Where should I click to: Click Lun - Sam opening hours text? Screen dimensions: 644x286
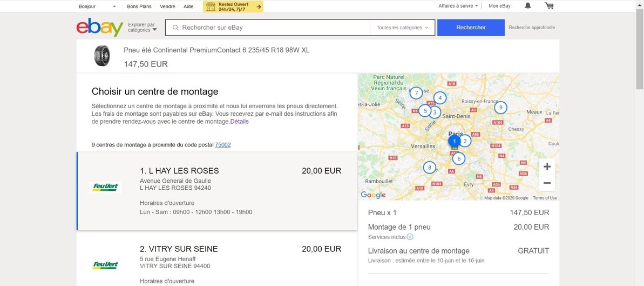pos(196,212)
